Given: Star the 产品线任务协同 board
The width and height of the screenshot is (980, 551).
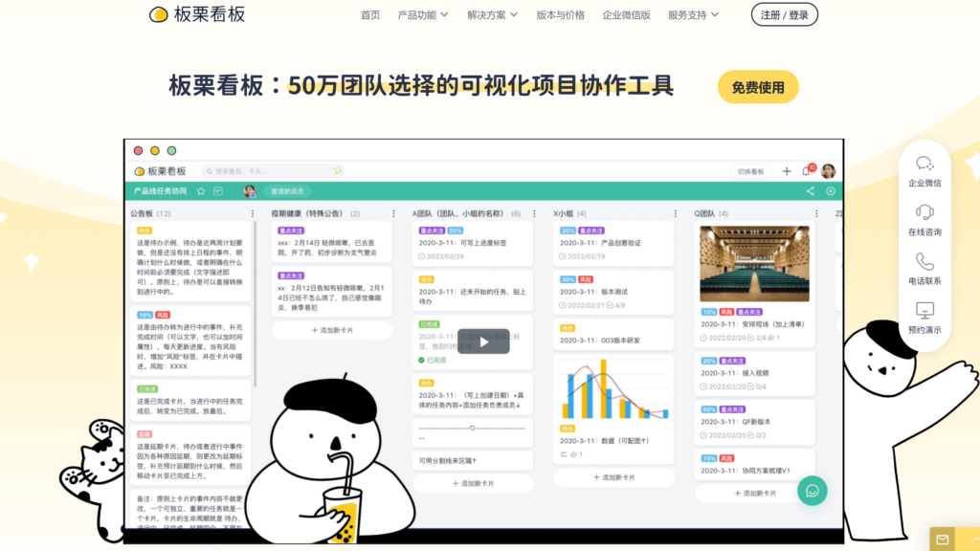Looking at the screenshot, I should (x=202, y=190).
